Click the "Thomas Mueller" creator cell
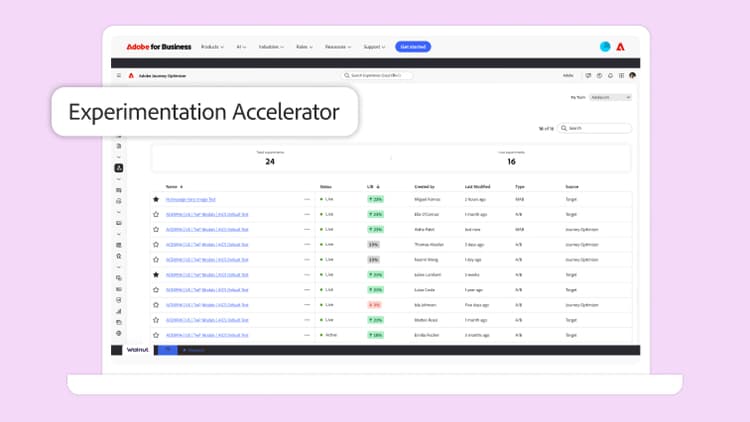 coord(429,244)
